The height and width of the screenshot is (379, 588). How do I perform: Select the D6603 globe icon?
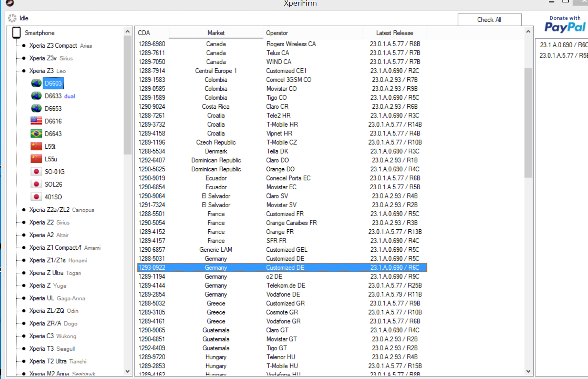[x=36, y=83]
